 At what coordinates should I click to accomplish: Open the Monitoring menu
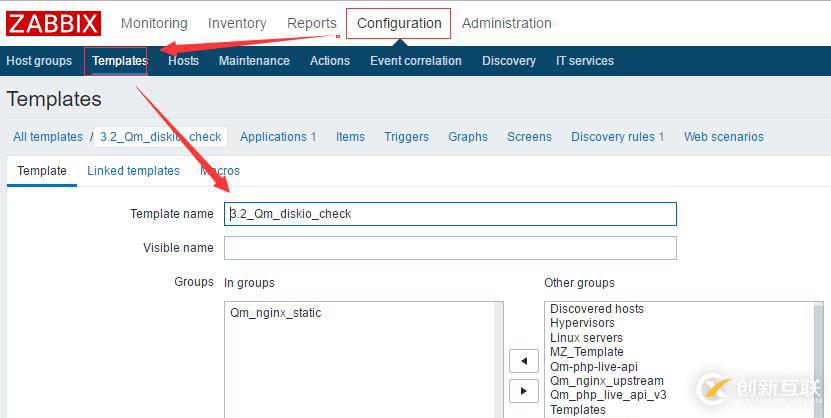(154, 23)
